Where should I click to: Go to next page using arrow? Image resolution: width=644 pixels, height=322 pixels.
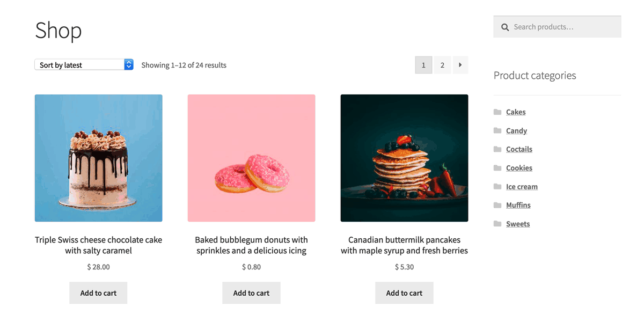tap(460, 65)
